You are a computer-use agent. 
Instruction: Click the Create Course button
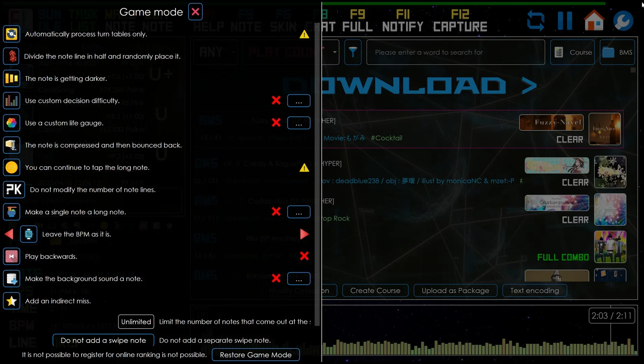pyautogui.click(x=375, y=291)
